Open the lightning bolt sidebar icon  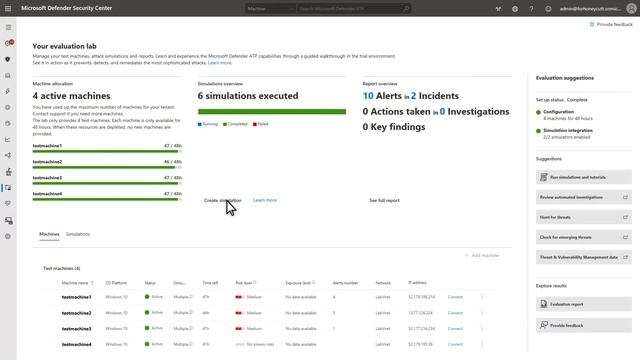click(x=8, y=91)
